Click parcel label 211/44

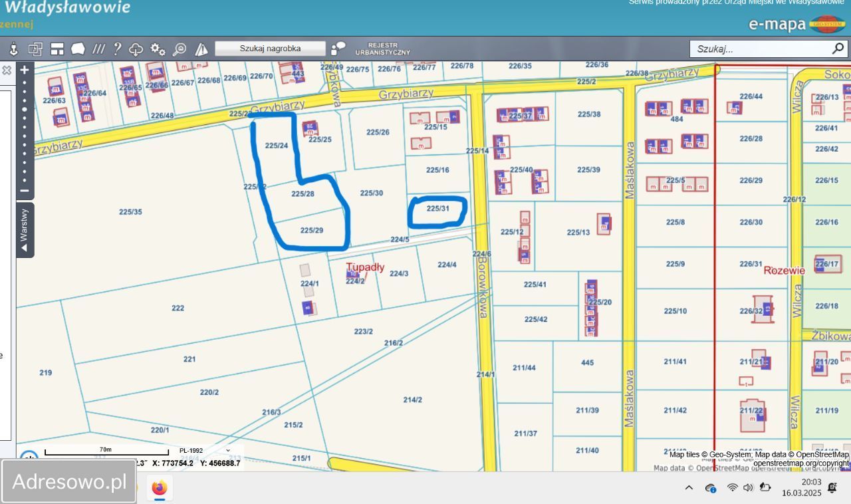pyautogui.click(x=524, y=368)
